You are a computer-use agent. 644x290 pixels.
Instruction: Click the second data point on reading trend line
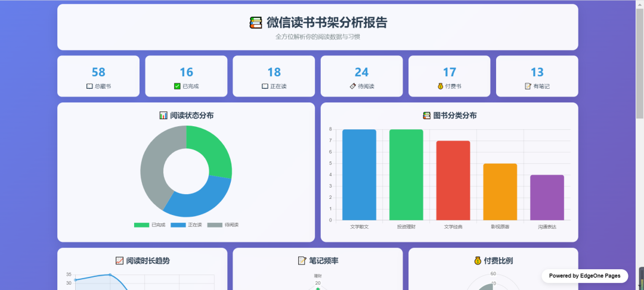pos(110,275)
